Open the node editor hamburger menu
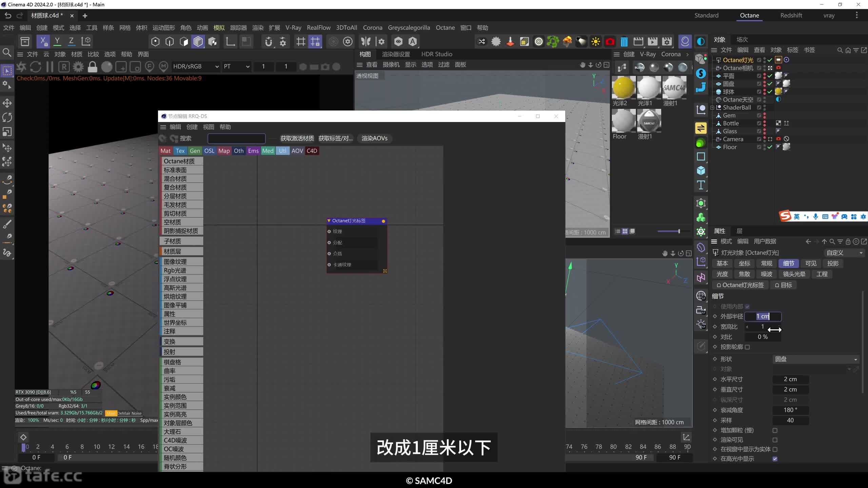The height and width of the screenshot is (488, 868). (163, 127)
